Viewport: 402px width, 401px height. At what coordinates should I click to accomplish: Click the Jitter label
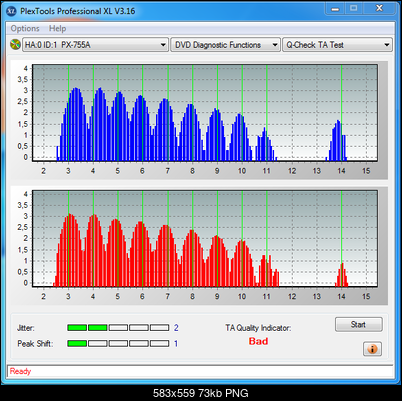tap(25, 328)
